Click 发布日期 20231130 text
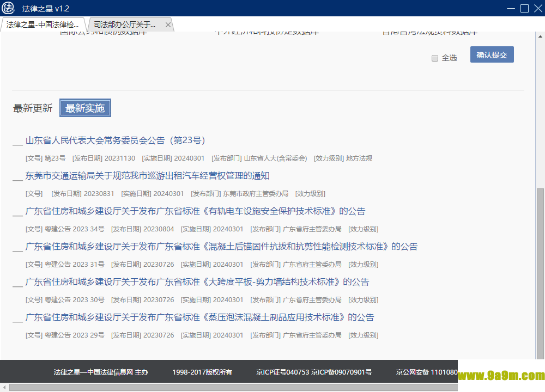 (104, 158)
